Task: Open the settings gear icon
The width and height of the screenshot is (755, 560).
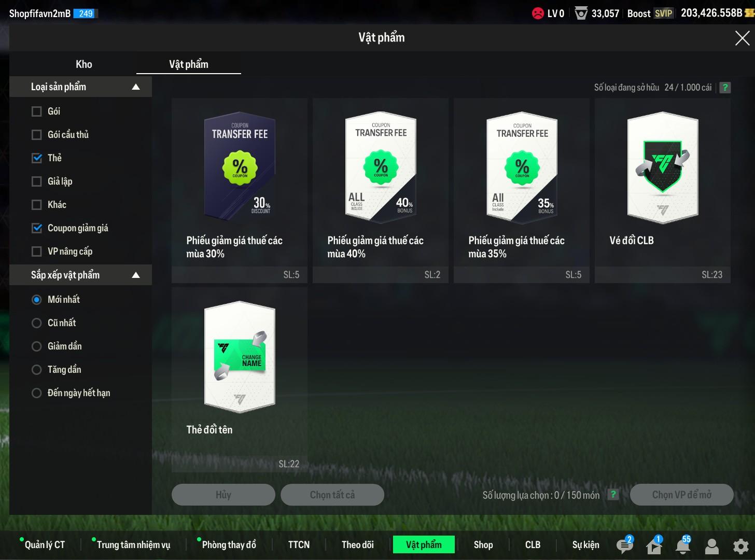Action: (x=740, y=545)
